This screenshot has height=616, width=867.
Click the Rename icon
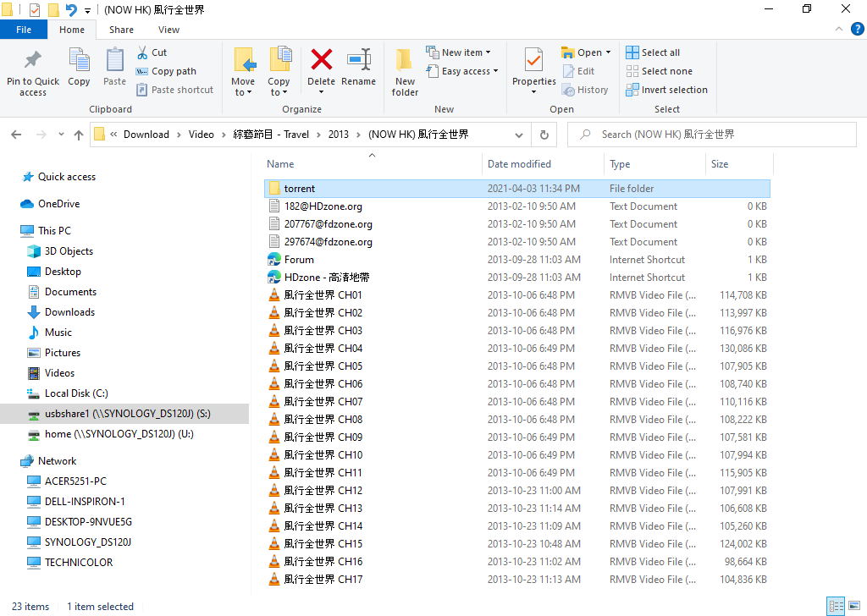pyautogui.click(x=359, y=60)
